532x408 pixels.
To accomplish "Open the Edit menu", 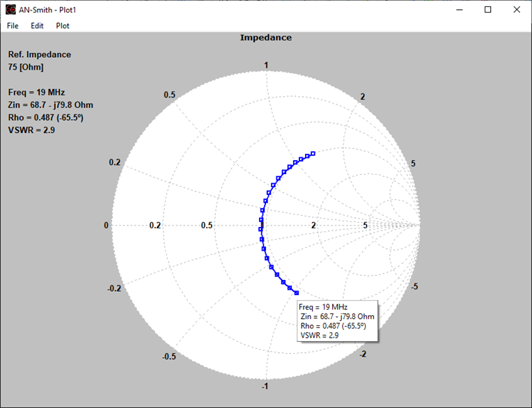I will [x=37, y=26].
